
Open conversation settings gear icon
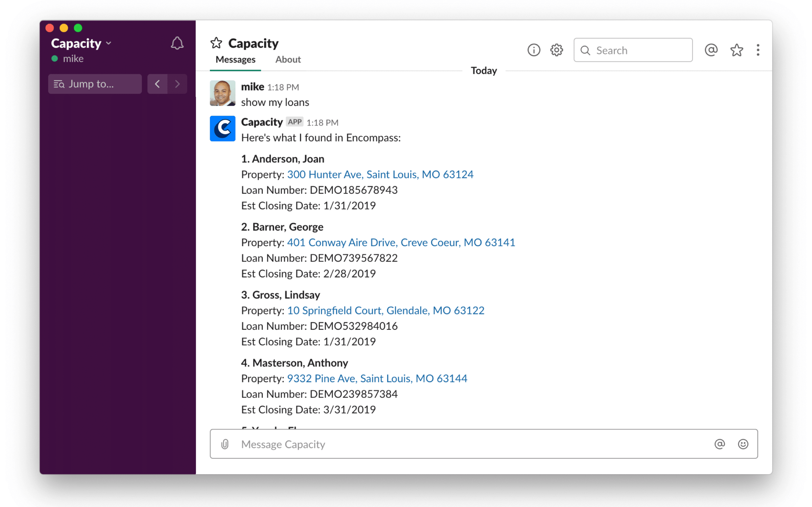pyautogui.click(x=556, y=50)
